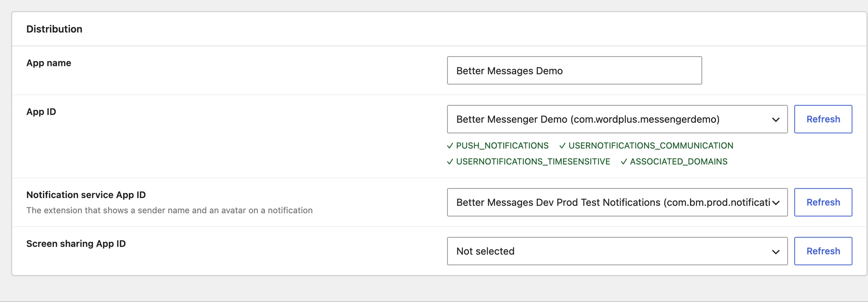Open the Notification service App ID dropdown
This screenshot has height=302, width=868.
tap(617, 202)
